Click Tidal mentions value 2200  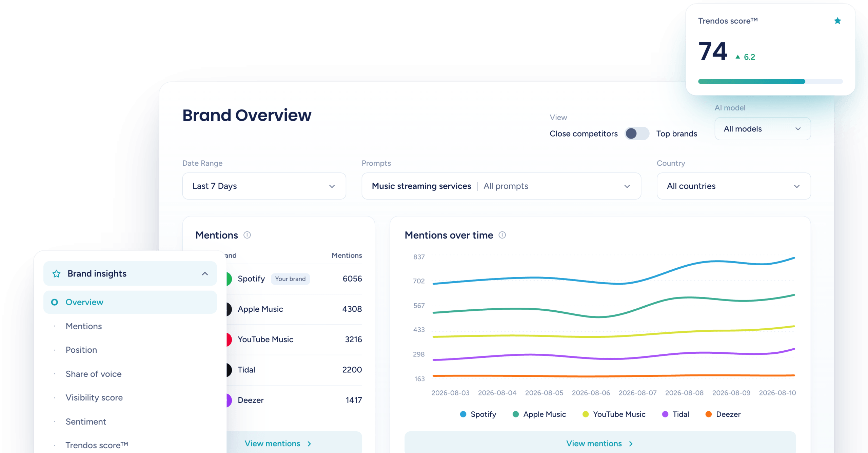point(352,370)
